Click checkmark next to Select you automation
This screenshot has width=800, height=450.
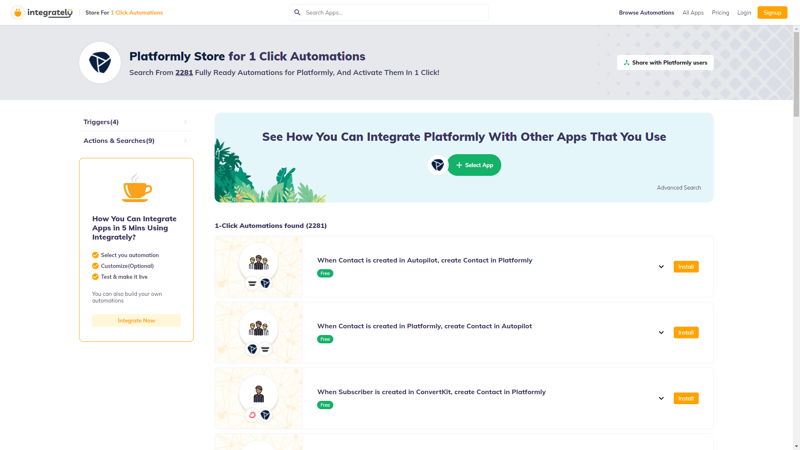pyautogui.click(x=95, y=255)
